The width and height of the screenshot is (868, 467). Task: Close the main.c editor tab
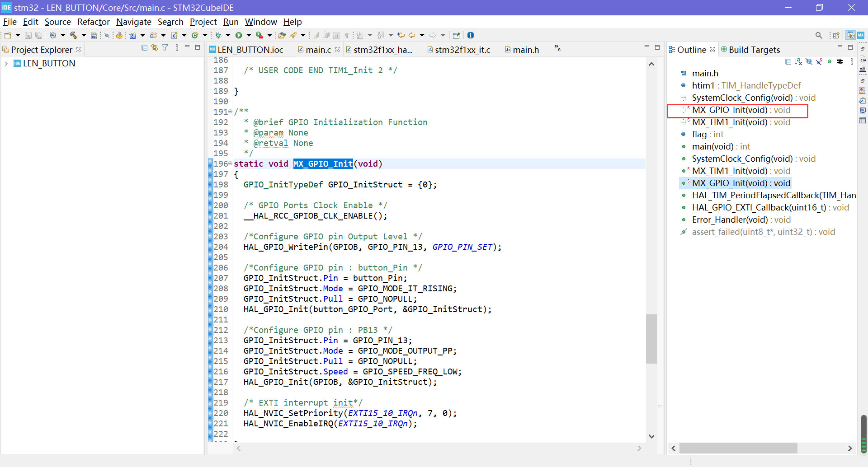click(x=337, y=49)
